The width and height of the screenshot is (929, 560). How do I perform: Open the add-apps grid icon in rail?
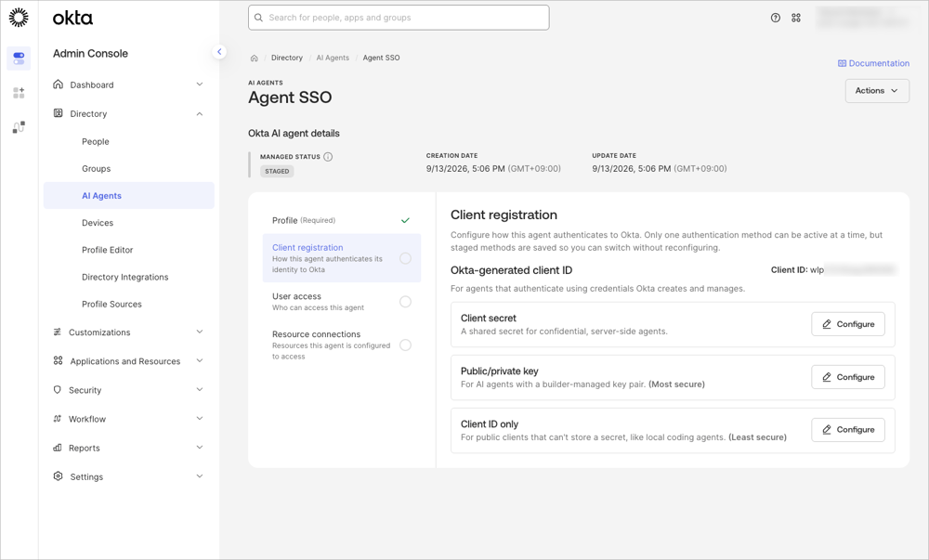click(x=19, y=93)
